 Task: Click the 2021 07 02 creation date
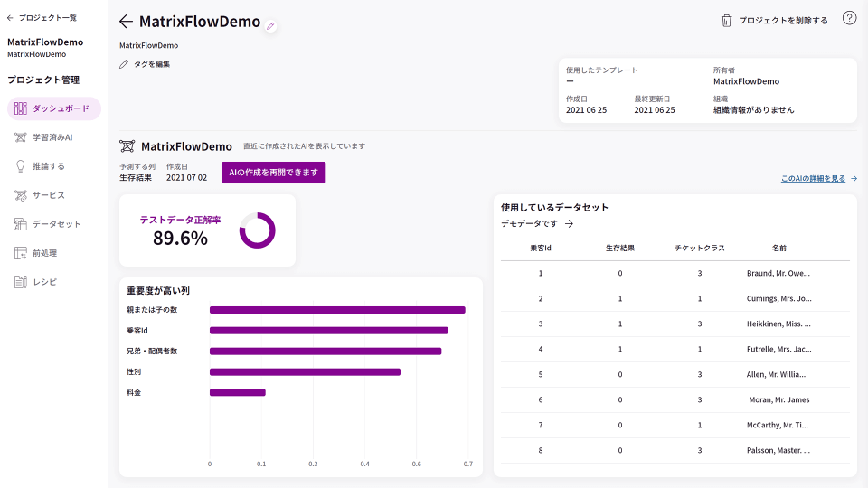(186, 178)
